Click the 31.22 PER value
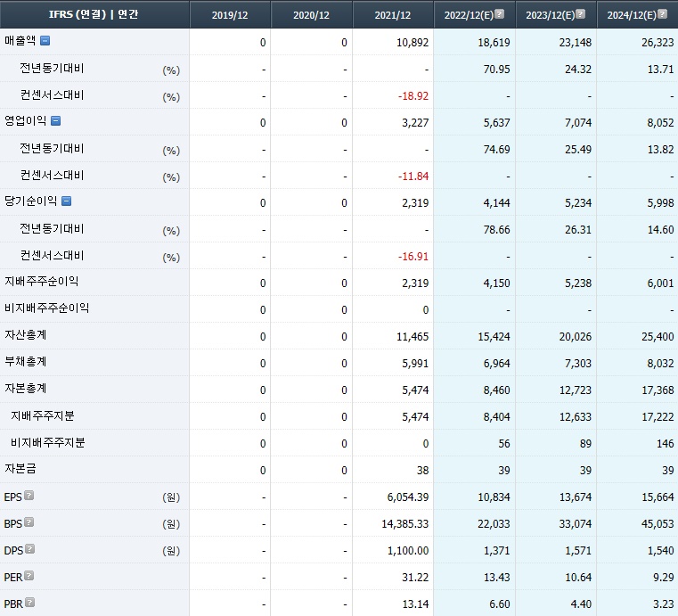The width and height of the screenshot is (678, 616). [x=415, y=578]
